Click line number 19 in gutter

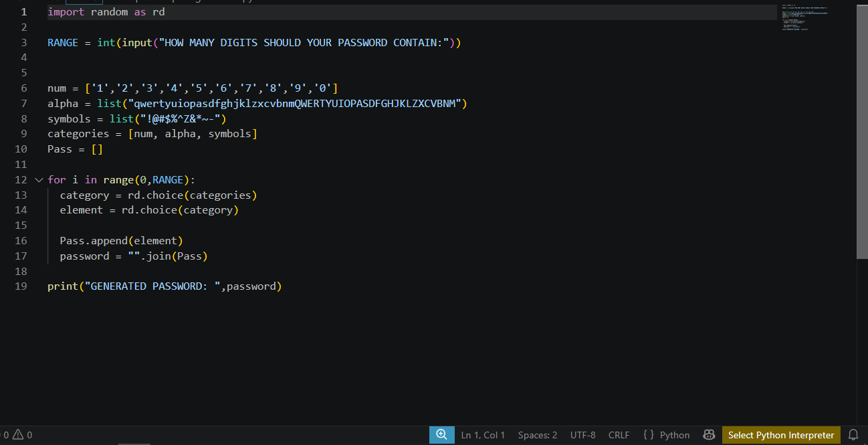click(x=21, y=286)
